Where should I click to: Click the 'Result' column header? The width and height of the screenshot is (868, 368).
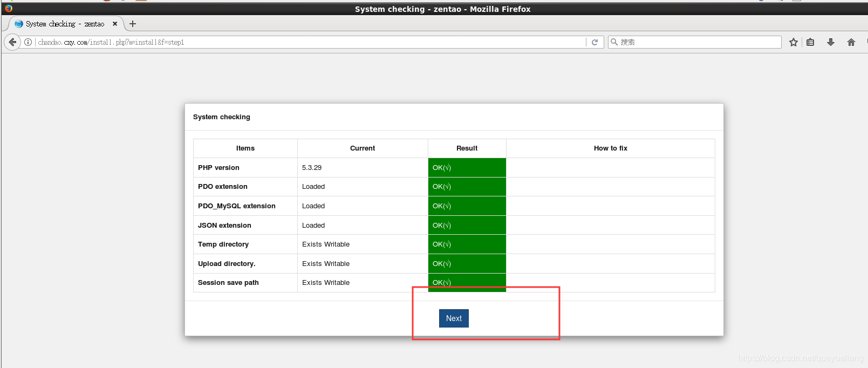(x=467, y=148)
